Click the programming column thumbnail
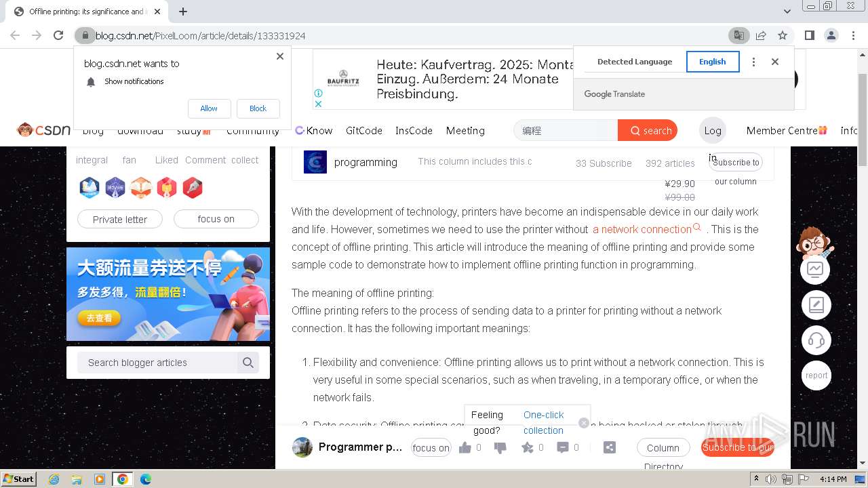868x488 pixels. tap(315, 162)
